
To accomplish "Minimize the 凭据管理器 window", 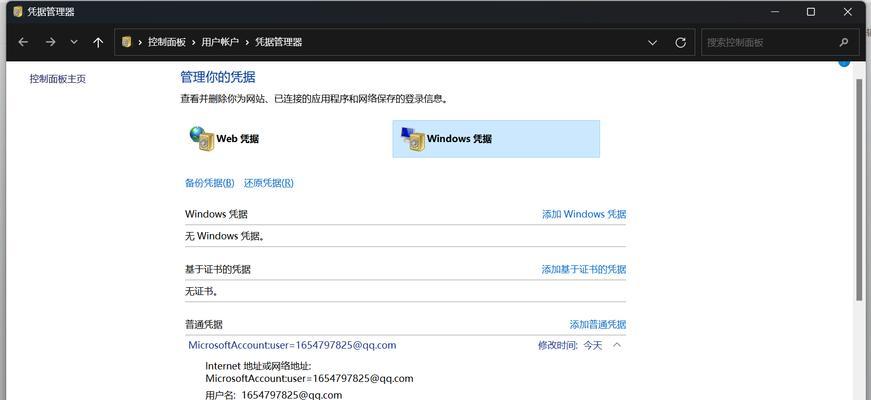I will click(x=774, y=12).
